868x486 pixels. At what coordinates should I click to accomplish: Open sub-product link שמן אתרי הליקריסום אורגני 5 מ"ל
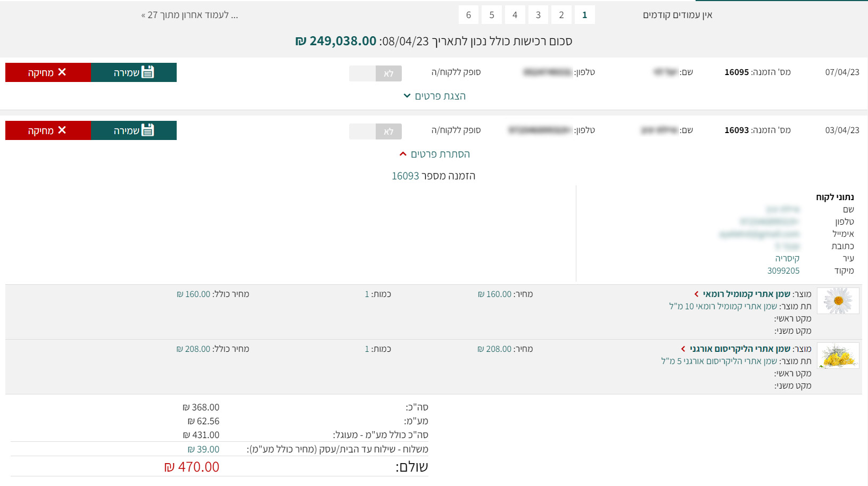tap(719, 361)
